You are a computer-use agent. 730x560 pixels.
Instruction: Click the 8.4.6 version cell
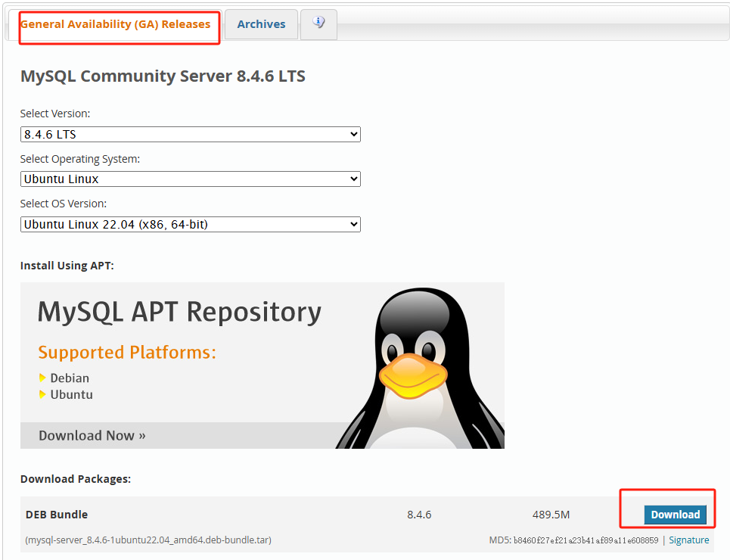419,515
